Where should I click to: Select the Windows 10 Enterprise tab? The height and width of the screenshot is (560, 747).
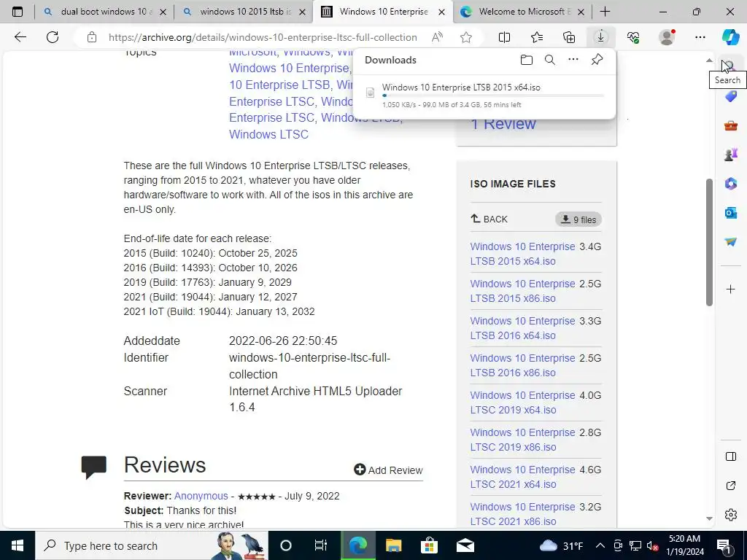pos(382,12)
